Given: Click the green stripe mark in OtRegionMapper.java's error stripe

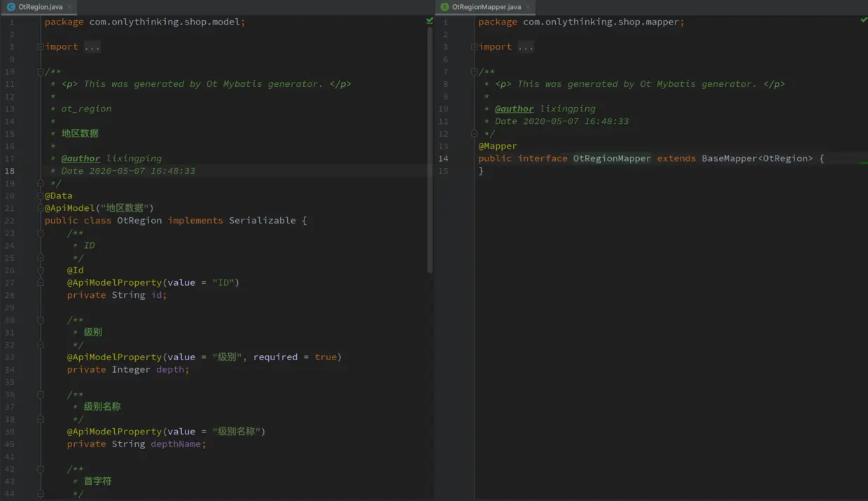Looking at the screenshot, I should click(x=864, y=163).
